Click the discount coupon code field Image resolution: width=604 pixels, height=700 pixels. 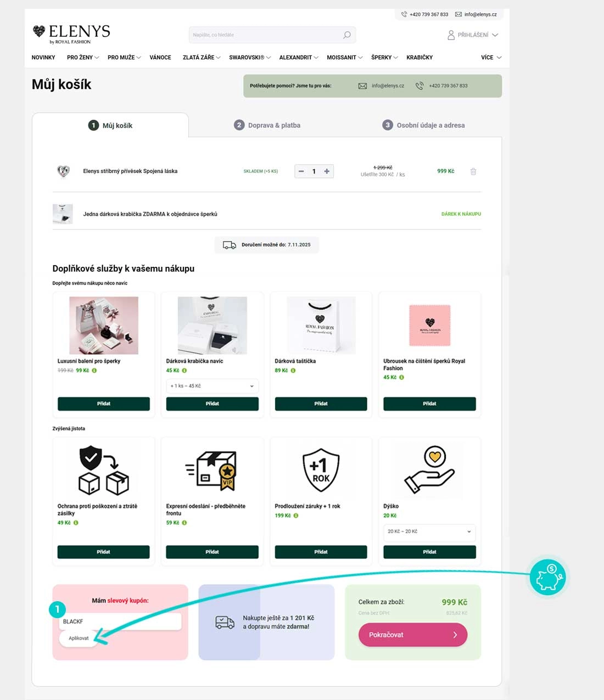click(120, 621)
